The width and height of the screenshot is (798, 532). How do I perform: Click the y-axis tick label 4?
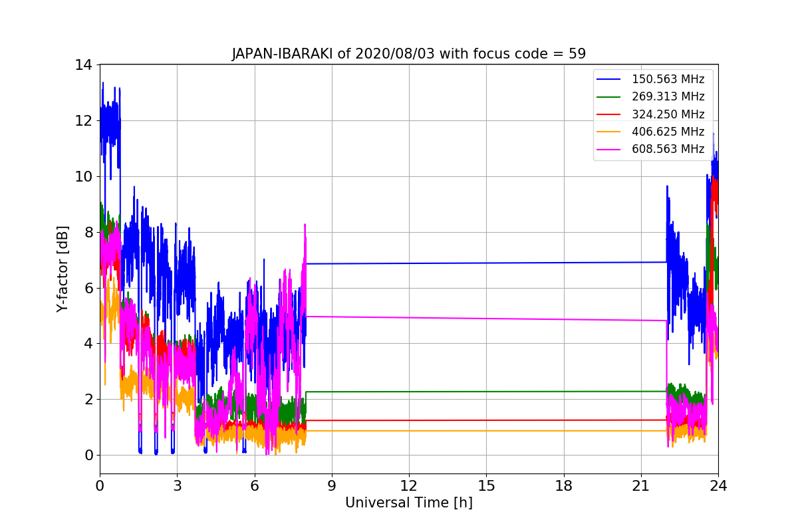click(88, 344)
